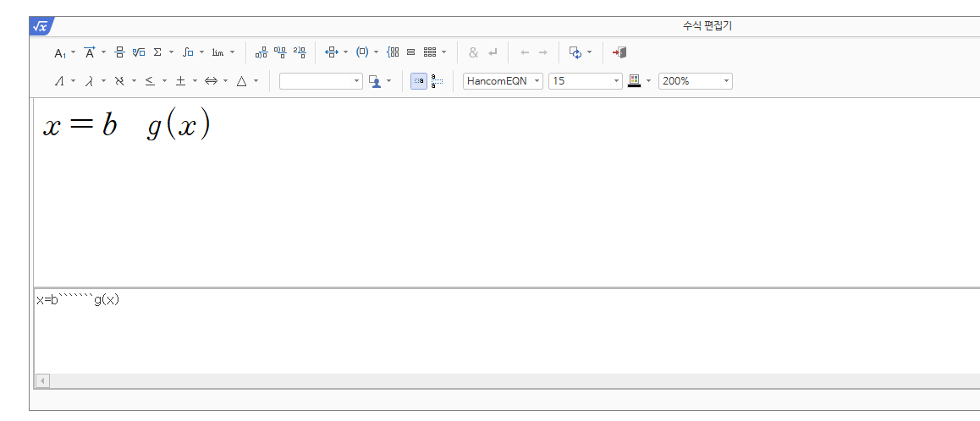Expand the integral dropdown arrow
The image size is (980, 421).
click(202, 52)
